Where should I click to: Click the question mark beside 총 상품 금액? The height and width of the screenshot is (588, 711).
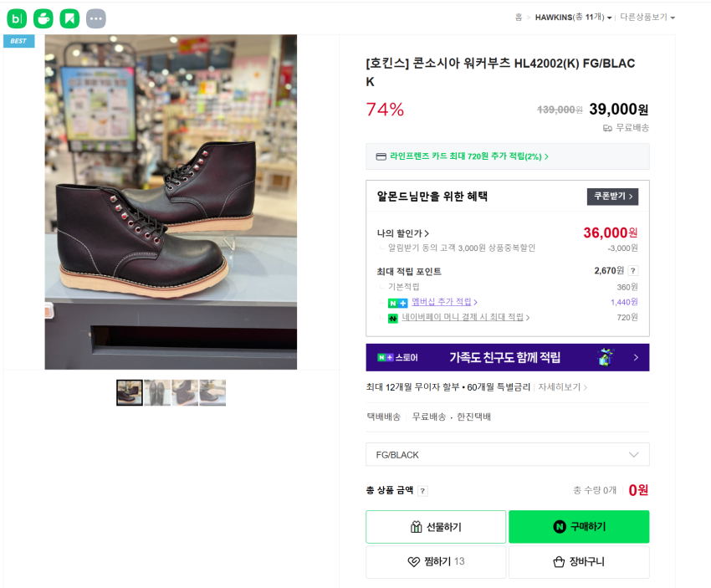[x=422, y=491]
